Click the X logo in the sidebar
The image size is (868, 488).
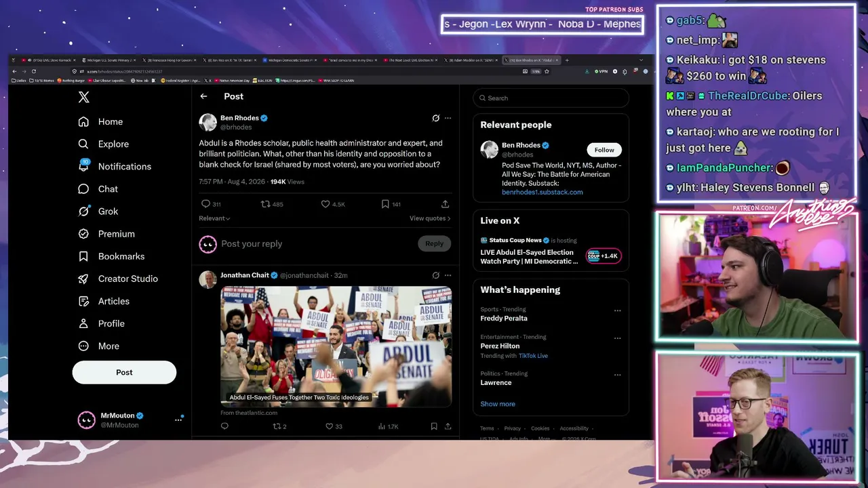coord(83,97)
